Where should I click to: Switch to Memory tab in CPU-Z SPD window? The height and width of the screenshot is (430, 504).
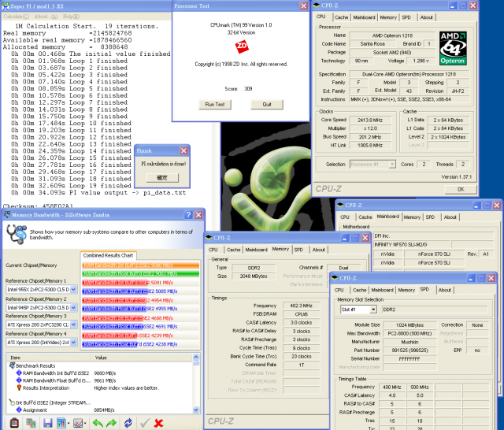[406, 290]
